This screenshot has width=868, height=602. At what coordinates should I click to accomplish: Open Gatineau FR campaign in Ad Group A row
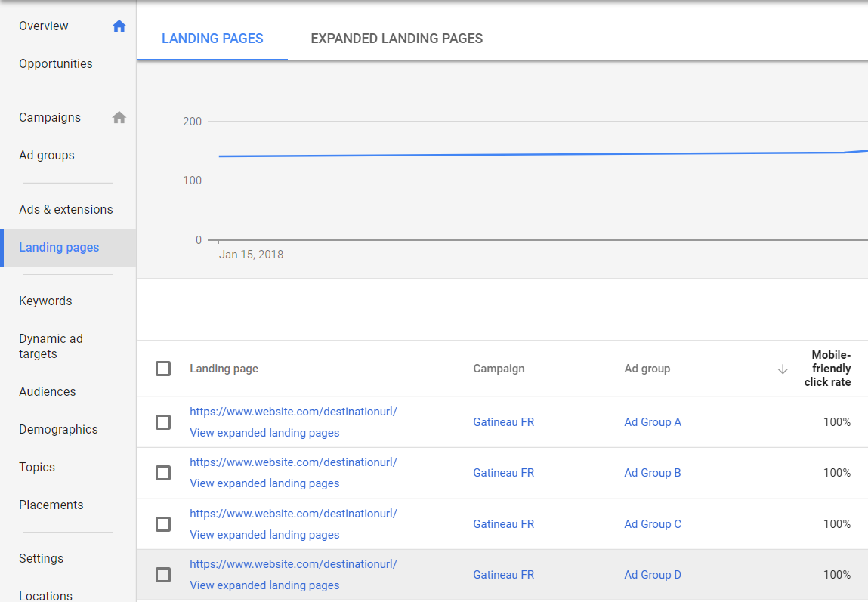(504, 422)
